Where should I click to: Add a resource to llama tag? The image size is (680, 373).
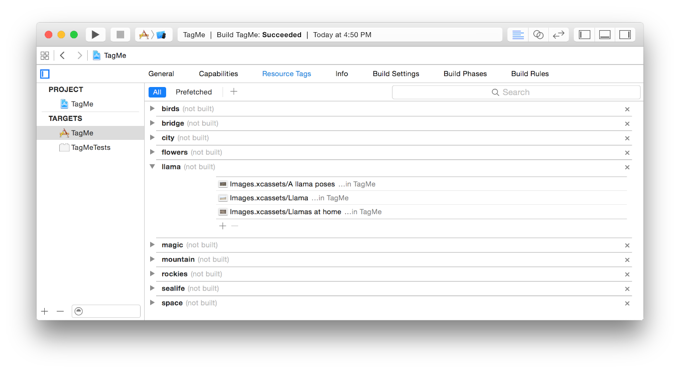[222, 226]
